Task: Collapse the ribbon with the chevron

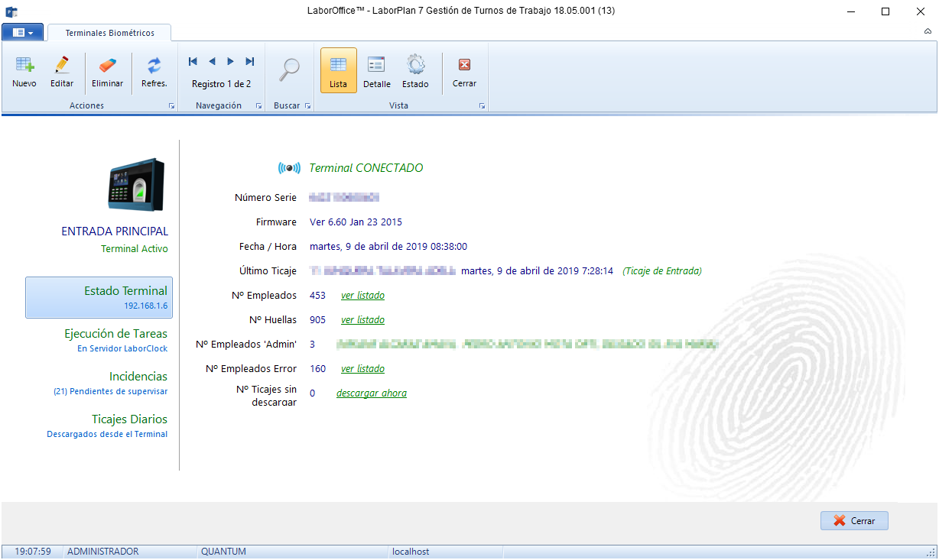Action: 928,32
